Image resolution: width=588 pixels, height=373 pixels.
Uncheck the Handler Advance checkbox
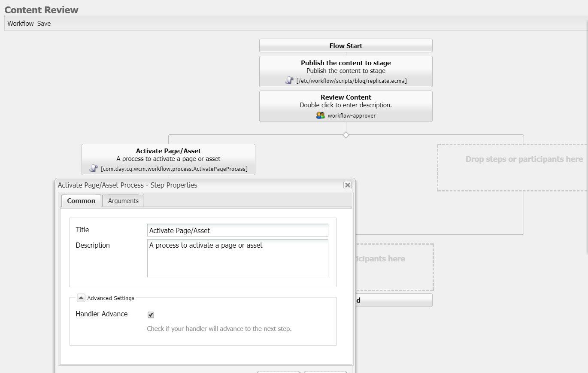(x=150, y=315)
